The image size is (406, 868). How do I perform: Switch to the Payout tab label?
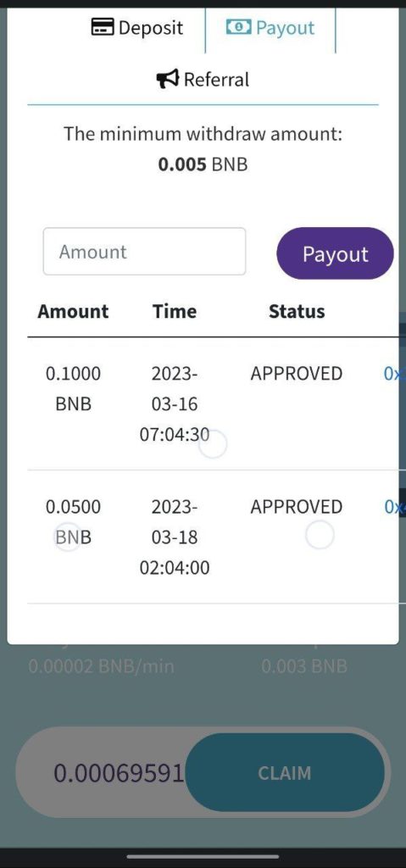click(285, 28)
